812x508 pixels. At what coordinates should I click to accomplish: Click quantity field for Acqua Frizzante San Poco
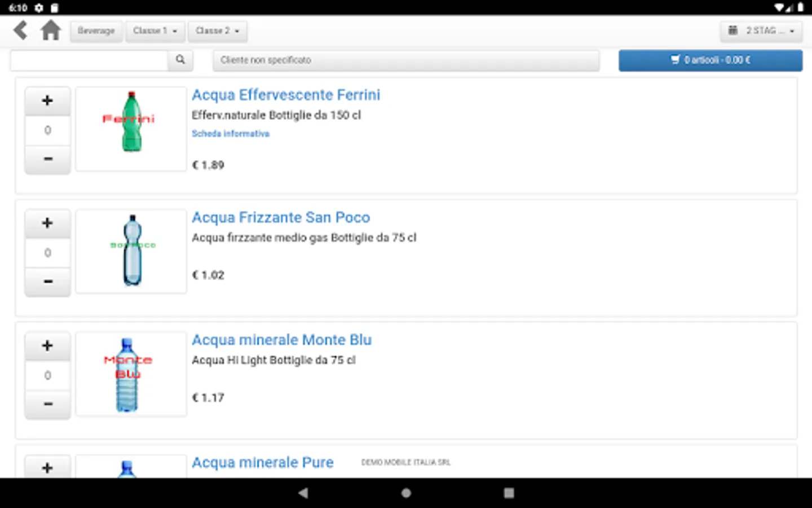(x=47, y=253)
